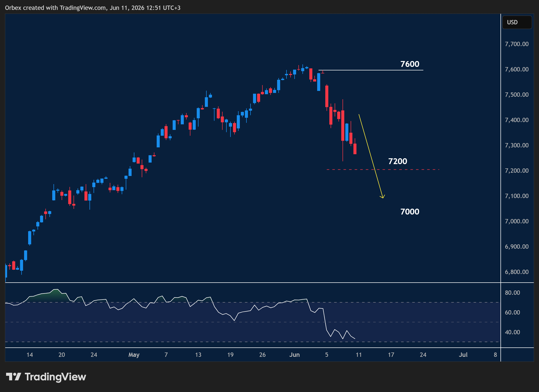Click the 7,400.00 price axis label
Screen dimensions: 539x392
pyautogui.click(x=517, y=120)
